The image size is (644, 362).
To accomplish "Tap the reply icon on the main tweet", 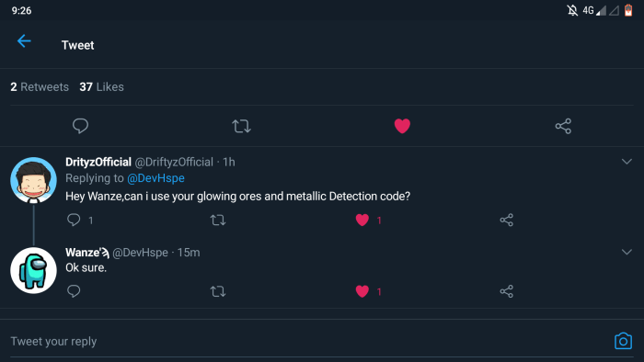I will tap(80, 126).
